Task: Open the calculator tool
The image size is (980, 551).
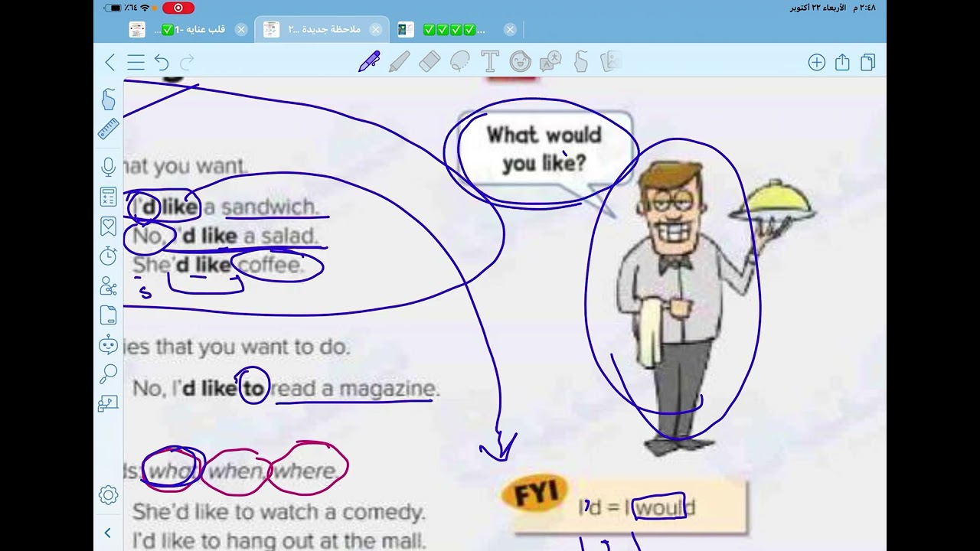Action: tap(108, 197)
